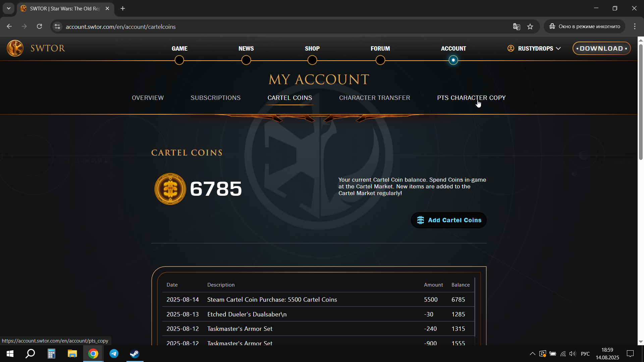Screen dimensions: 644x362
Task: Click the SWTOR text logo link
Action: (48, 48)
